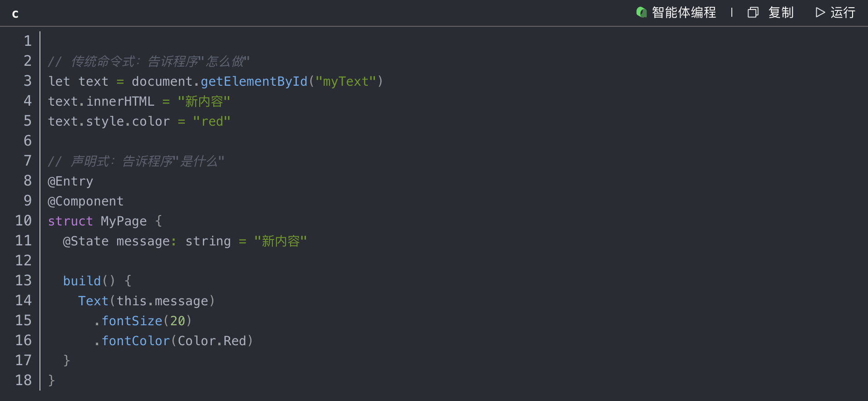Click the "myText" string literal
The height and width of the screenshot is (401, 868).
click(x=345, y=81)
